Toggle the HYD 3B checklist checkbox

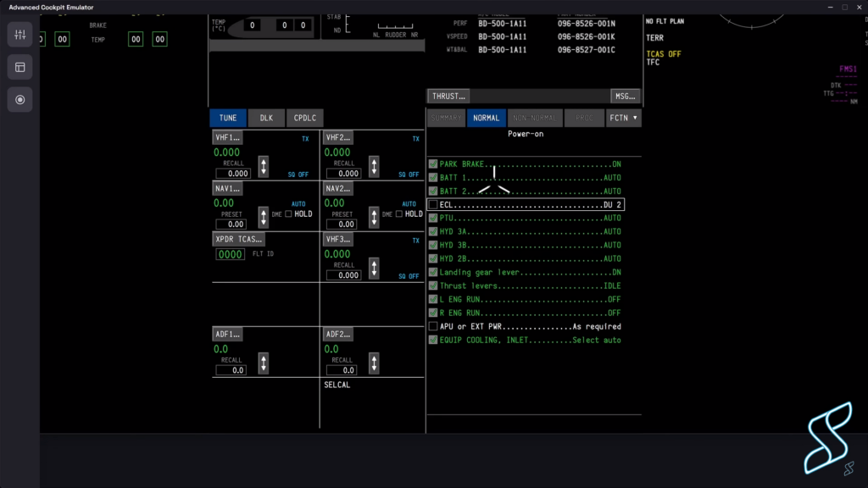(433, 245)
